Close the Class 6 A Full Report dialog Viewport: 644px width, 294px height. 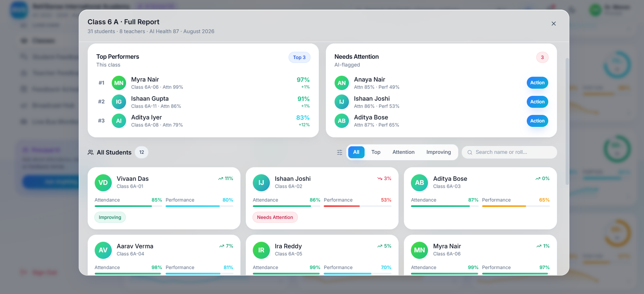pos(553,24)
